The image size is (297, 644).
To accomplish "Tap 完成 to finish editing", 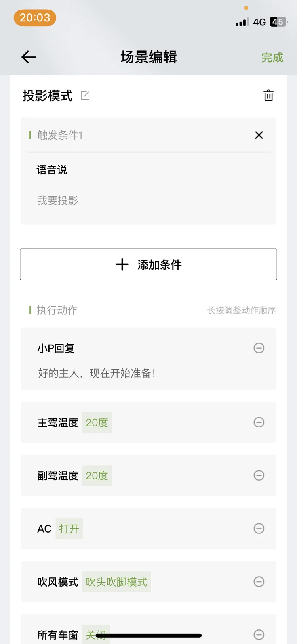I will [272, 57].
